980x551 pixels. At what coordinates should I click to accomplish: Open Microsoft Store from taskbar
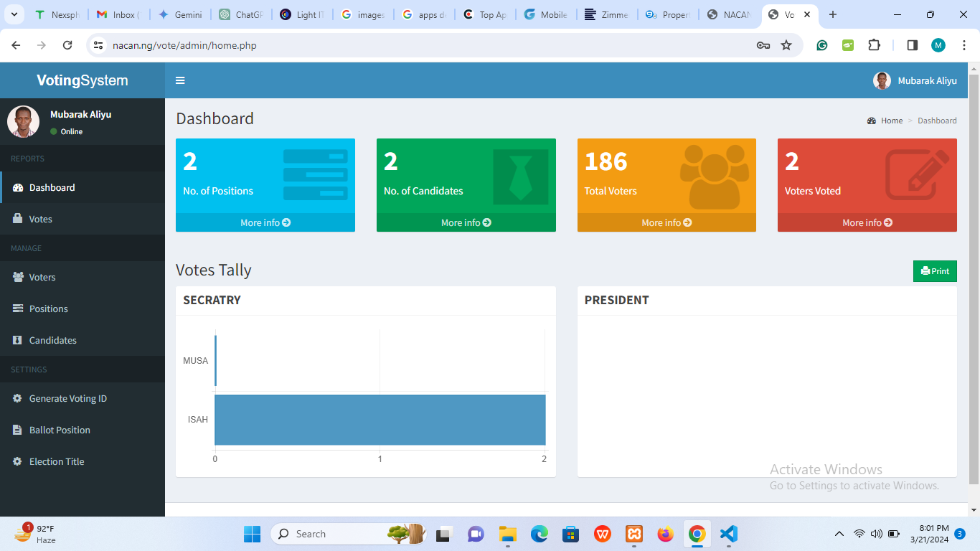[x=571, y=534]
